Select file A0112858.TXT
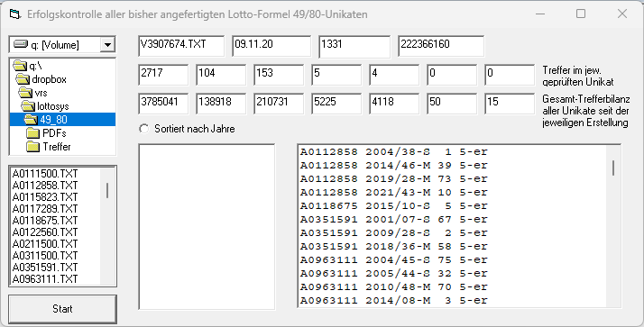The width and height of the screenshot is (644, 327). (x=56, y=186)
